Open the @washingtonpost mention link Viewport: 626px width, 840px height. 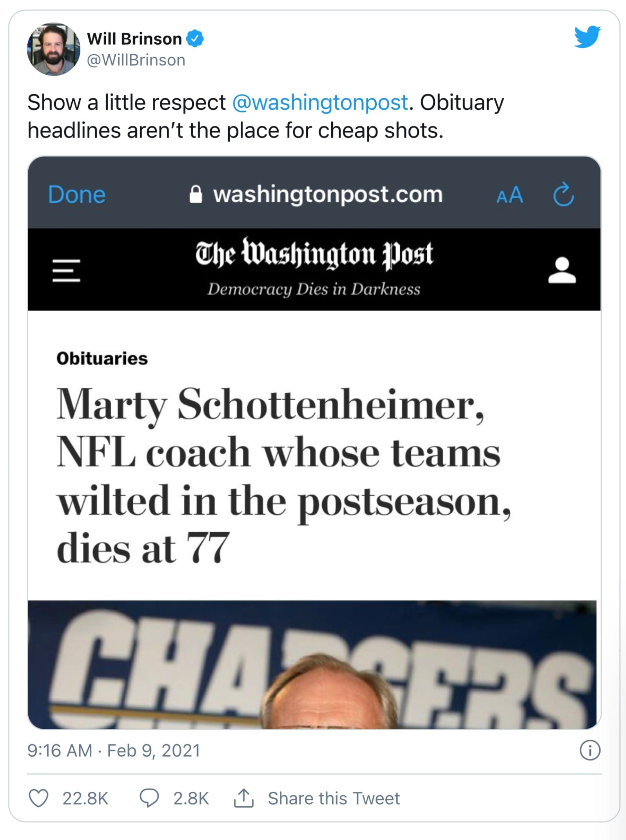point(320,103)
